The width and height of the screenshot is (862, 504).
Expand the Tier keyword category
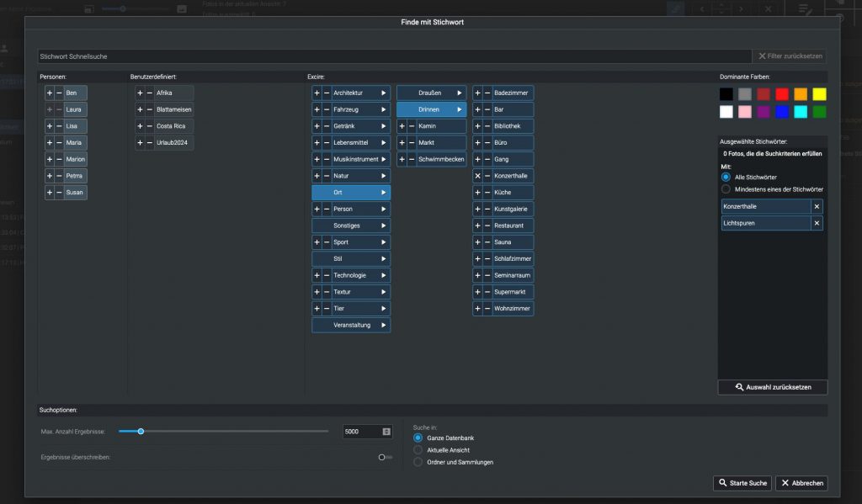click(386, 308)
